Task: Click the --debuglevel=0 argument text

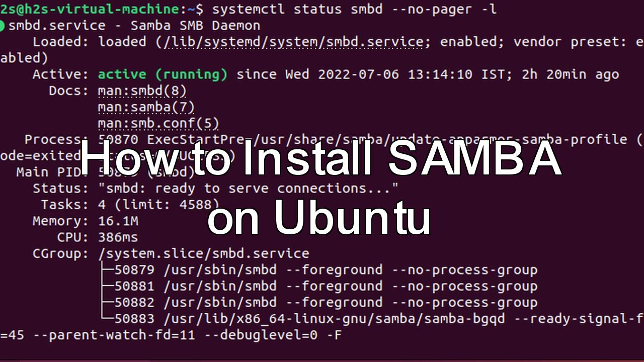Action: [x=261, y=335]
